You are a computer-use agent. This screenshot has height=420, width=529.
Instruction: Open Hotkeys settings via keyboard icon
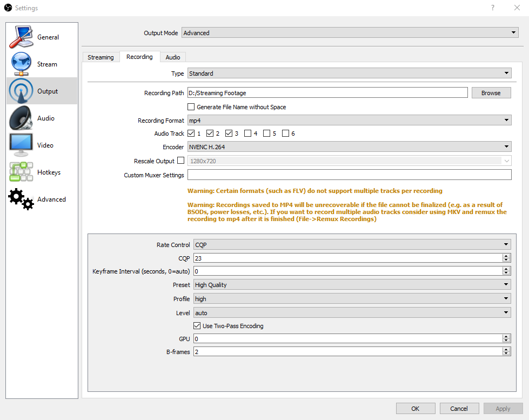coord(21,172)
